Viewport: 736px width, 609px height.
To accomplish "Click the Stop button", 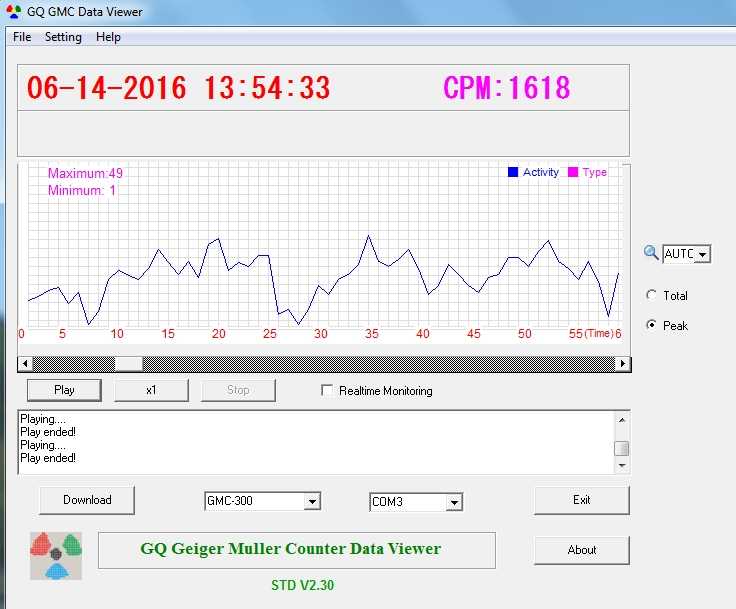I will coord(238,390).
